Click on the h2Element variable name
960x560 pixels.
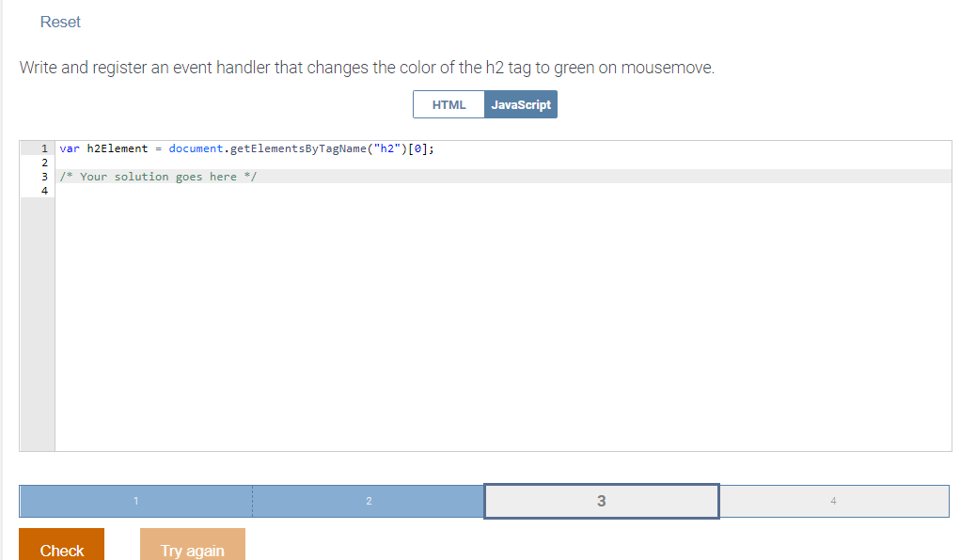point(118,148)
